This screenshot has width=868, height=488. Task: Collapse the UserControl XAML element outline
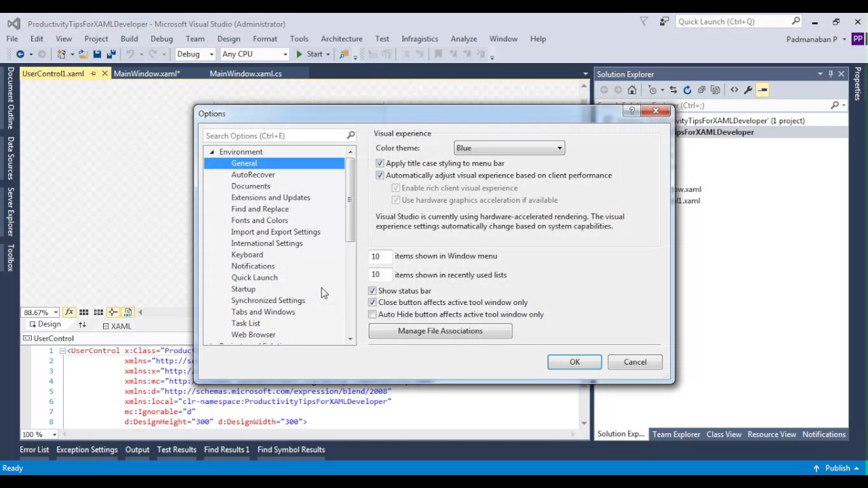62,351
